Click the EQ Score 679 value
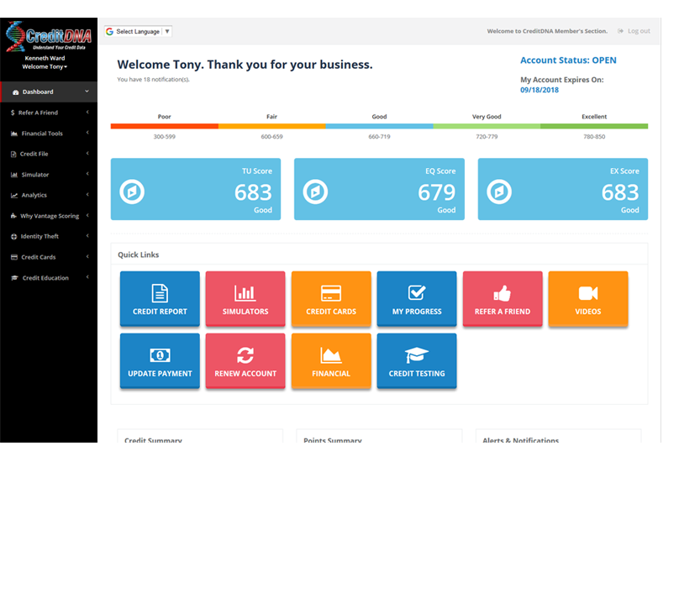The width and height of the screenshot is (700, 614). (437, 193)
